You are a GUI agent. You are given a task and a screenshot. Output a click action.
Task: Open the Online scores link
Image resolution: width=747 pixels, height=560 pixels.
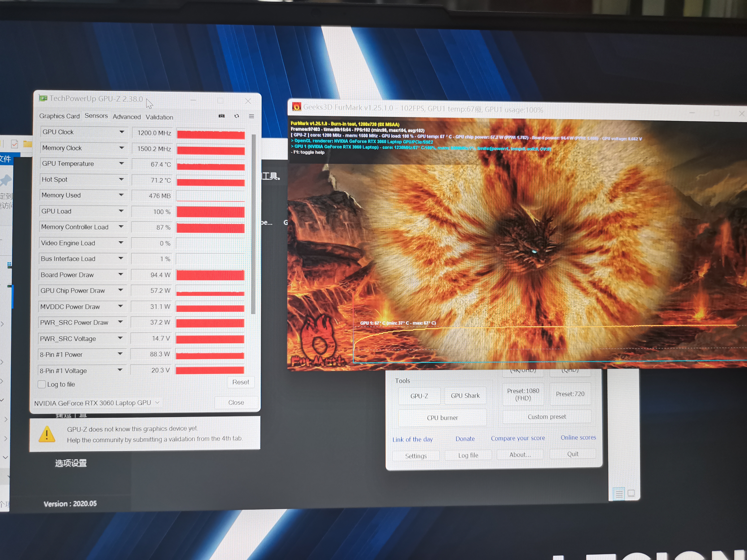pos(578,437)
